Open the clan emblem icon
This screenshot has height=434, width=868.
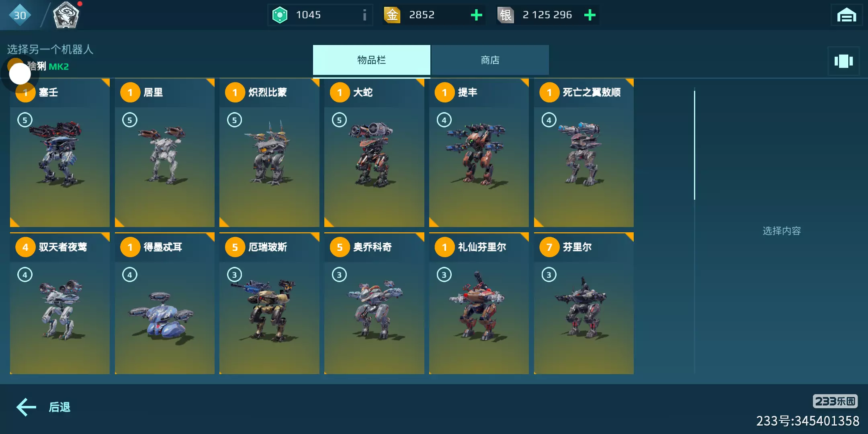click(66, 15)
